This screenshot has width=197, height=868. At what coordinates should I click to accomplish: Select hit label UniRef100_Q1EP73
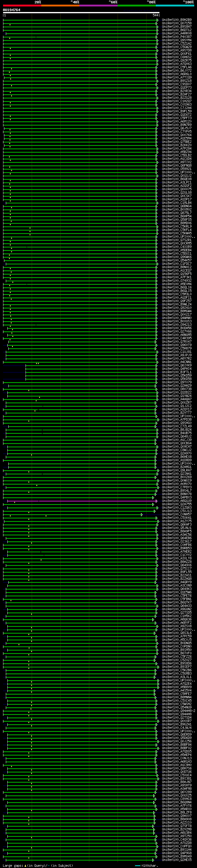point(177,88)
